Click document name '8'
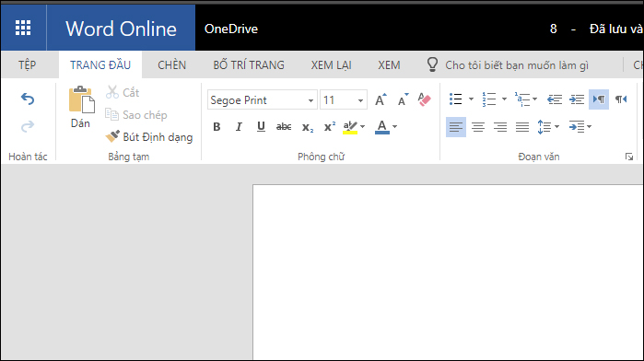This screenshot has height=361, width=644. 553,29
